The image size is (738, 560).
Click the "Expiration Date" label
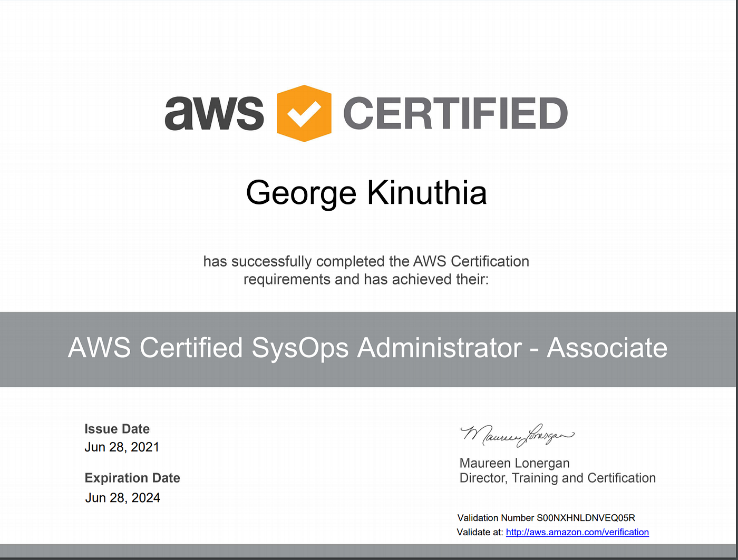point(132,478)
